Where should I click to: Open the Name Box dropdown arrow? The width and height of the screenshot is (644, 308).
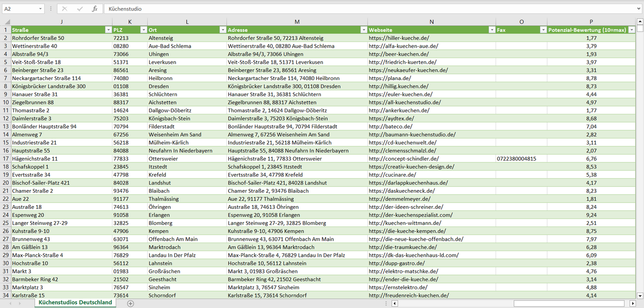[41, 9]
